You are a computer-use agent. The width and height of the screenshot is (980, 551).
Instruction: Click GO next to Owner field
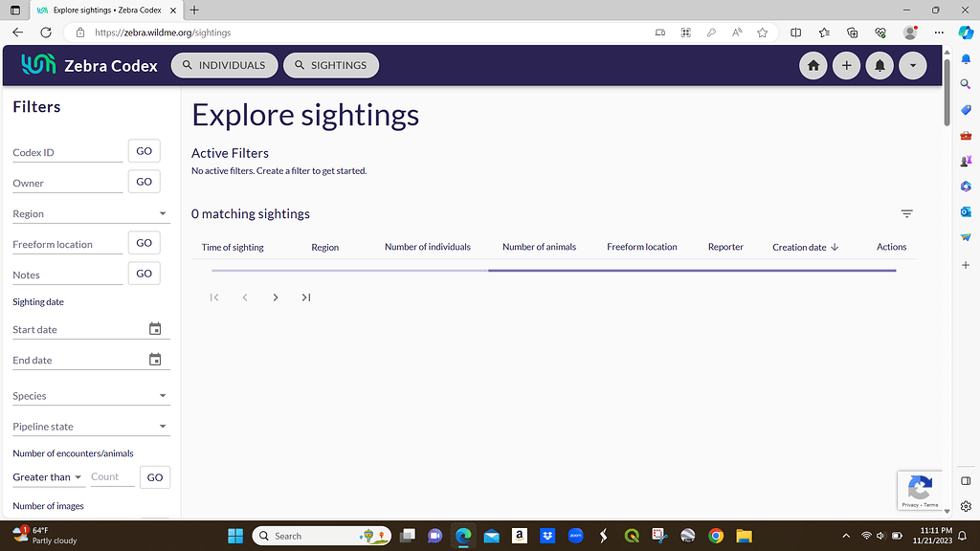click(x=144, y=182)
